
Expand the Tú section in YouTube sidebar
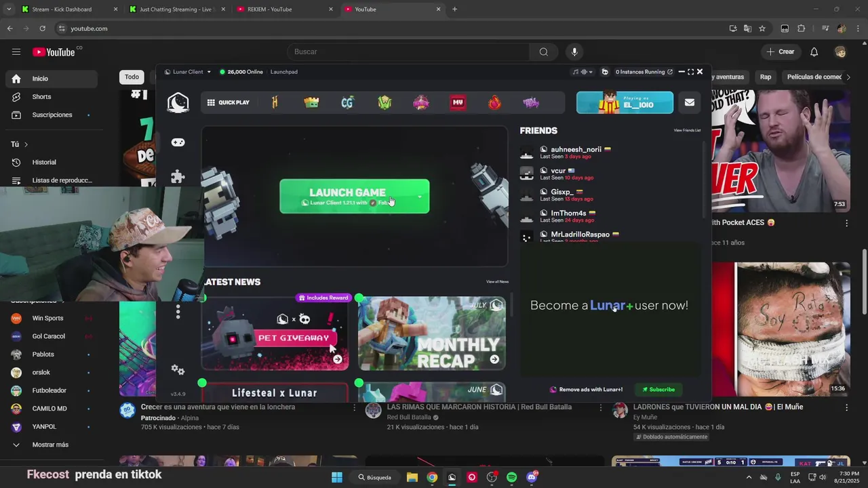click(x=19, y=144)
